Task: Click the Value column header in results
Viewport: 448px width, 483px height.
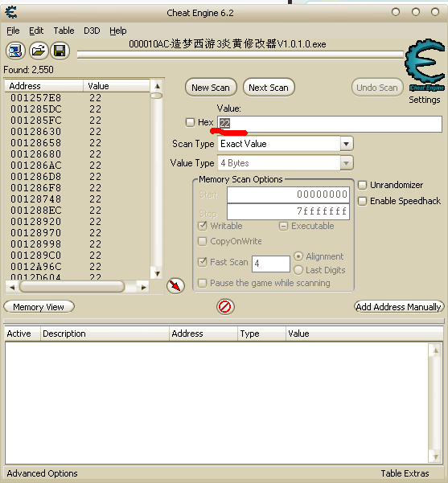Action: [117, 86]
